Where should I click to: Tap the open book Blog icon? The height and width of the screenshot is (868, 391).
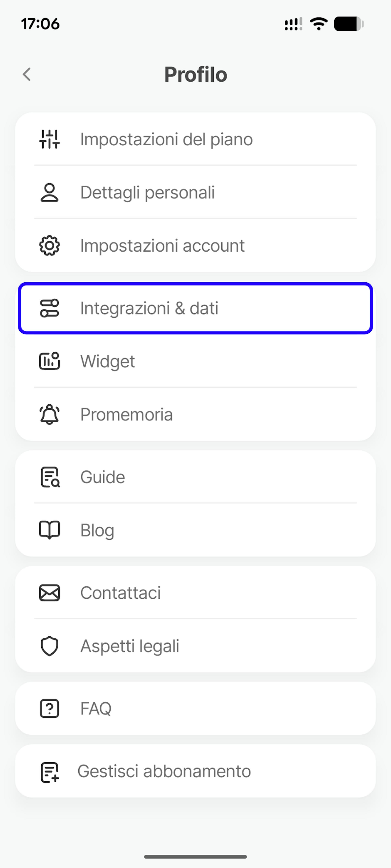click(x=50, y=530)
